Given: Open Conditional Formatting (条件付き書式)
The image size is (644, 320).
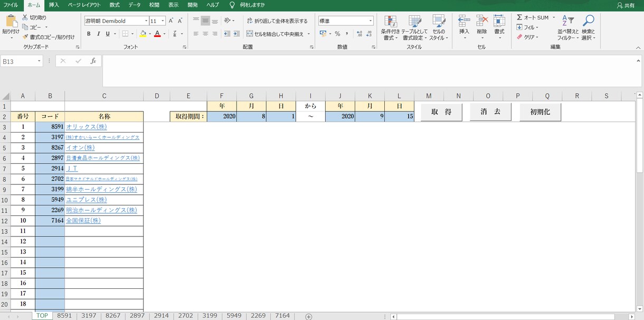Looking at the screenshot, I should click(391, 28).
